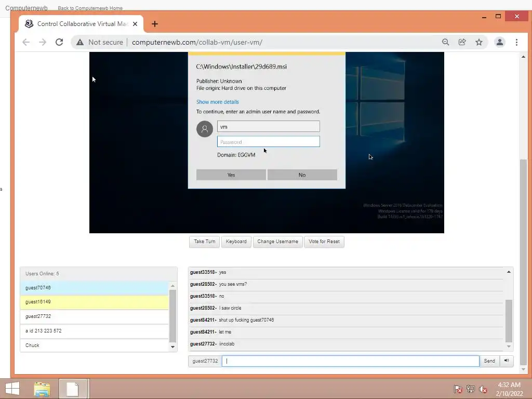Click Yes in the UAC dialog
This screenshot has height=399, width=532.
pyautogui.click(x=231, y=175)
